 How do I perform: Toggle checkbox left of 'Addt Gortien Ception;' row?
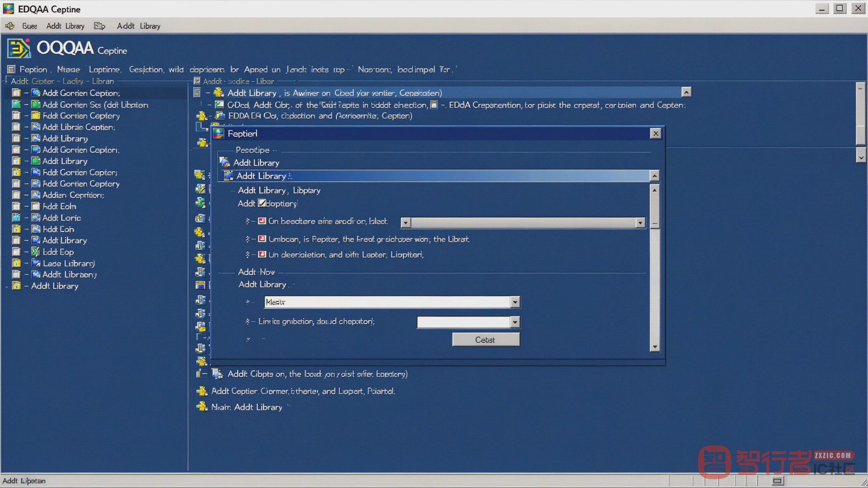[x=16, y=93]
